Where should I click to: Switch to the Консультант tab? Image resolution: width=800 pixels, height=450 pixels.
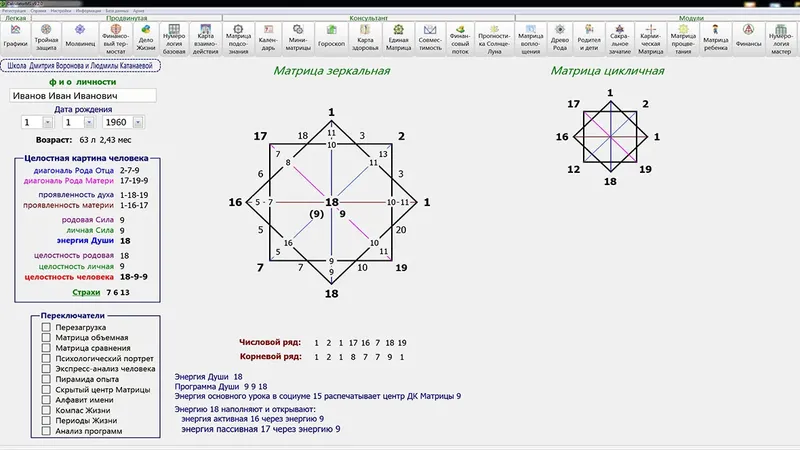click(x=368, y=18)
